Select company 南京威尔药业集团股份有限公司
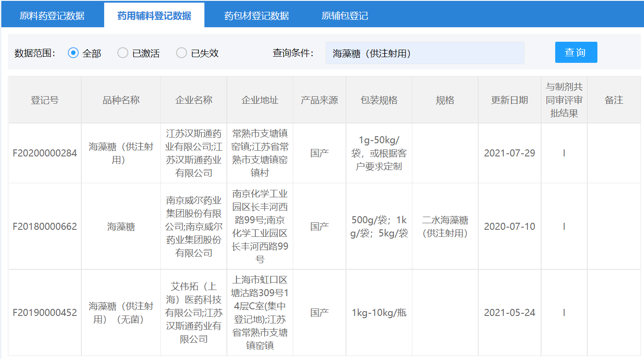Image resolution: width=644 pixels, height=359 pixels. click(193, 226)
